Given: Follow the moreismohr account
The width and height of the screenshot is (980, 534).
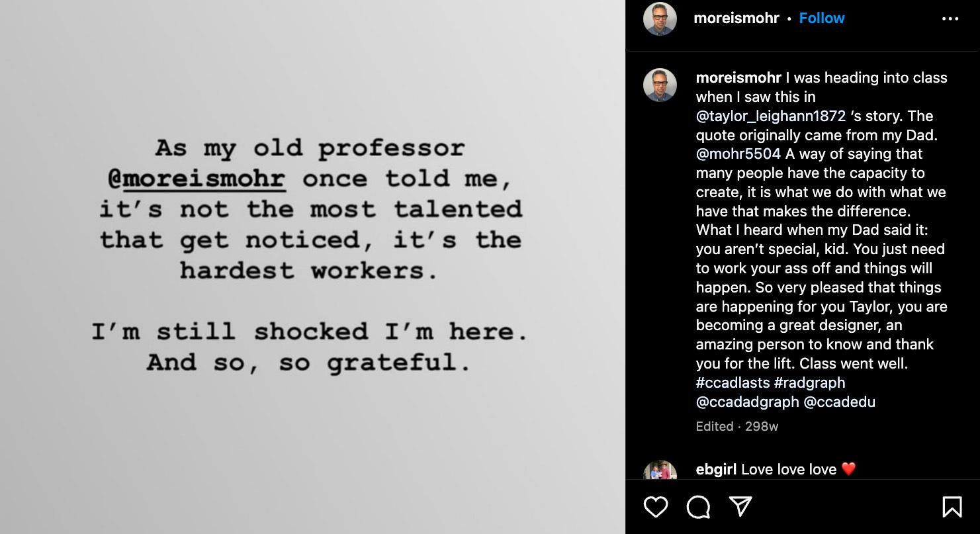Looking at the screenshot, I should point(822,19).
